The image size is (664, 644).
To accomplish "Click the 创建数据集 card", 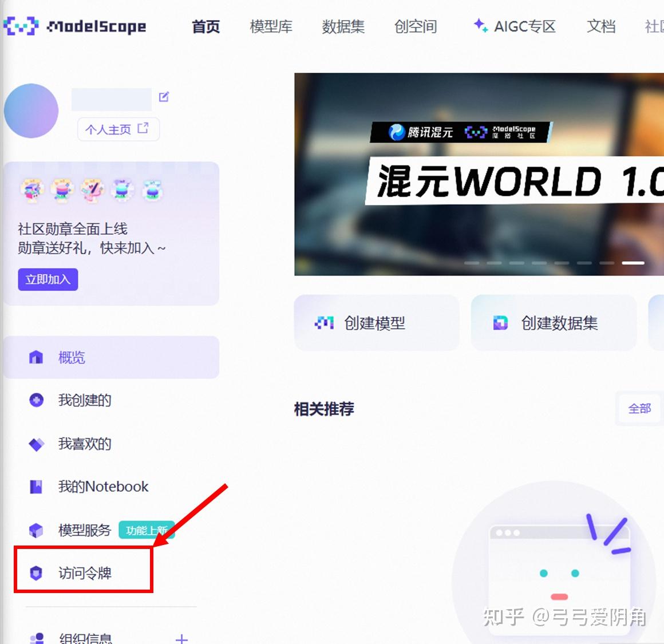I will [553, 323].
